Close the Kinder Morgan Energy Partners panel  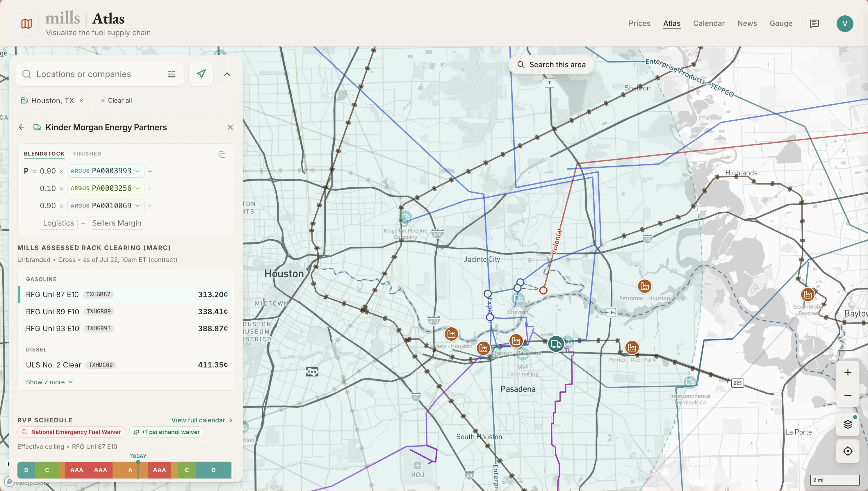pyautogui.click(x=230, y=127)
